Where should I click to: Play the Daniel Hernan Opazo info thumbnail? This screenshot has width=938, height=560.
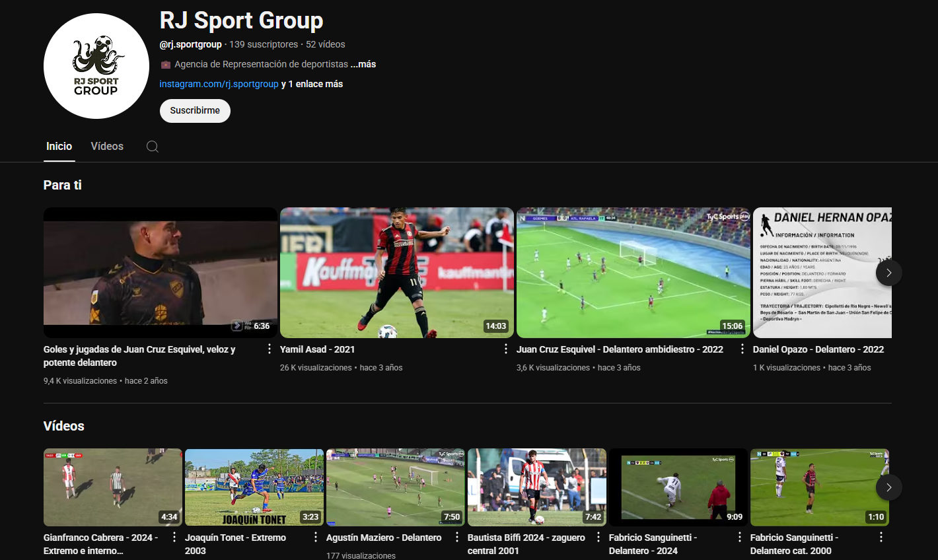pyautogui.click(x=822, y=273)
